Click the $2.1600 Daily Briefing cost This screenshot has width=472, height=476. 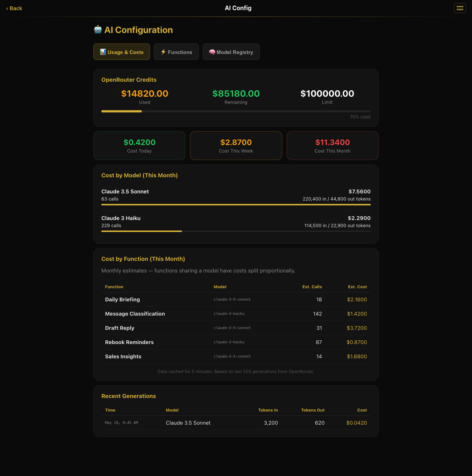pyautogui.click(x=357, y=299)
